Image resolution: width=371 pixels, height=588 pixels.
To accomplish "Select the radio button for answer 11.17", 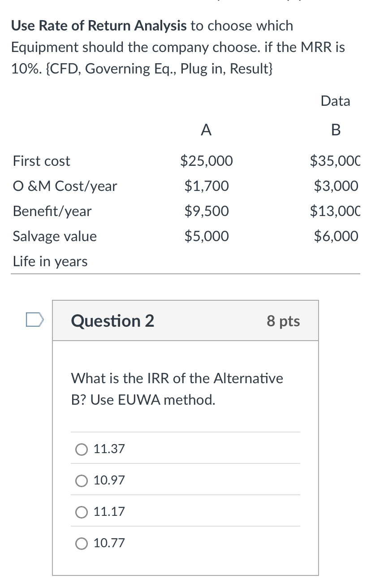I will tap(81, 512).
